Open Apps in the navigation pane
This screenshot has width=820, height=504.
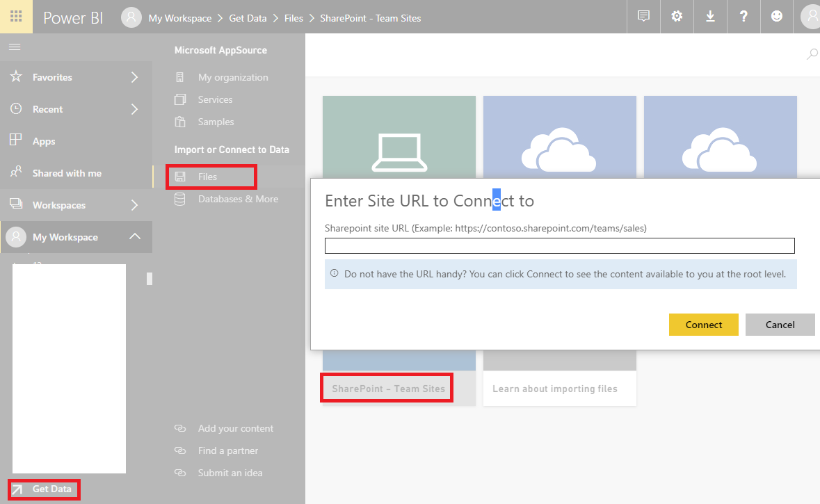[x=44, y=141]
